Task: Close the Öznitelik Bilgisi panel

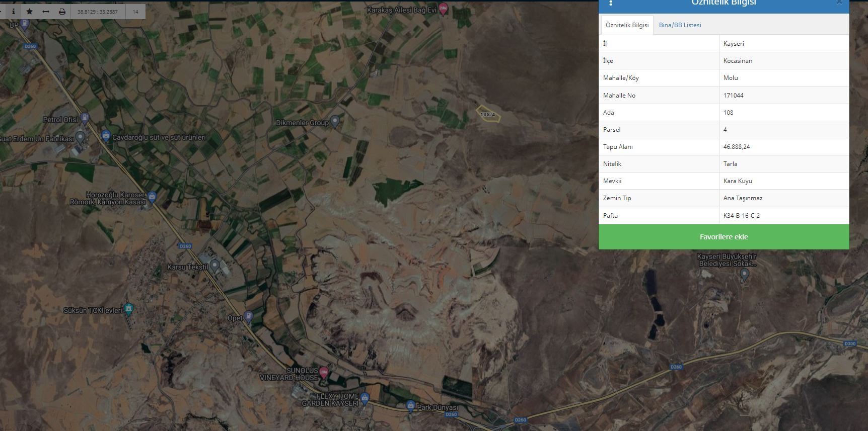Action: pyautogui.click(x=839, y=3)
